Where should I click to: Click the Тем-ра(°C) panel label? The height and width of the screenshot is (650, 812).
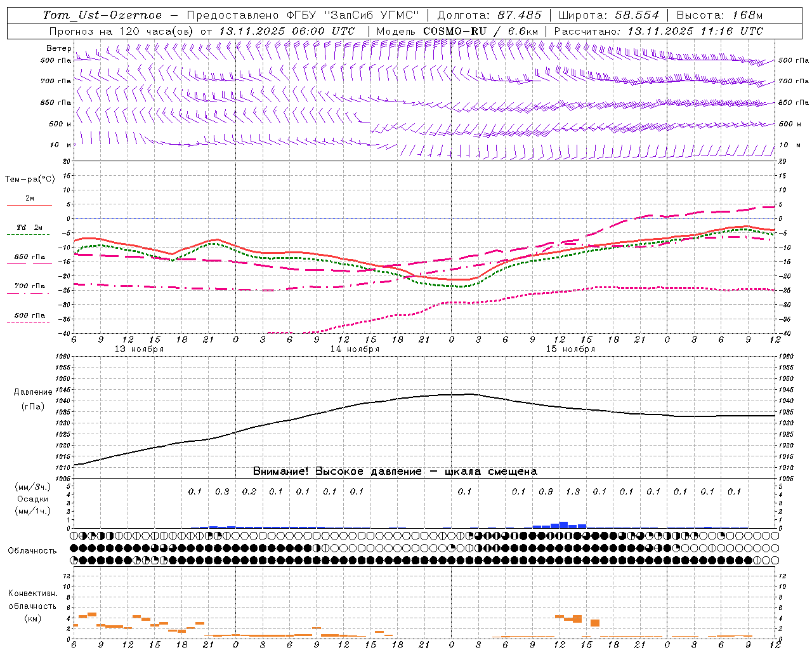(x=30, y=180)
